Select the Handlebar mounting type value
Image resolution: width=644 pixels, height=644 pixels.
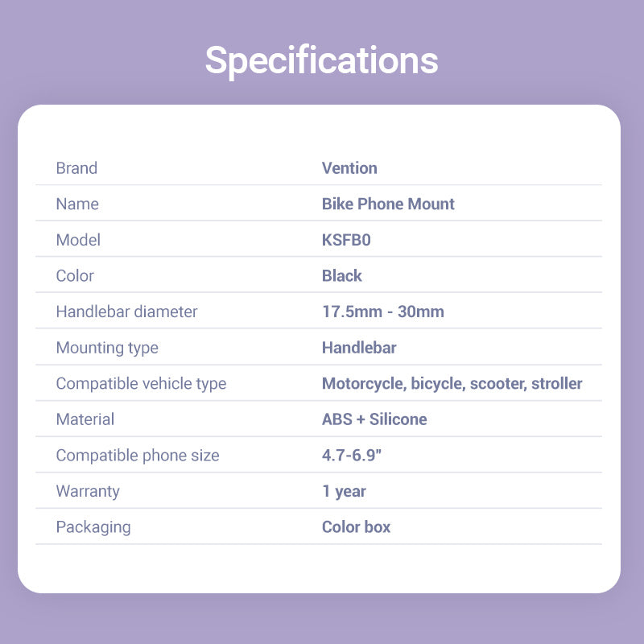(359, 348)
